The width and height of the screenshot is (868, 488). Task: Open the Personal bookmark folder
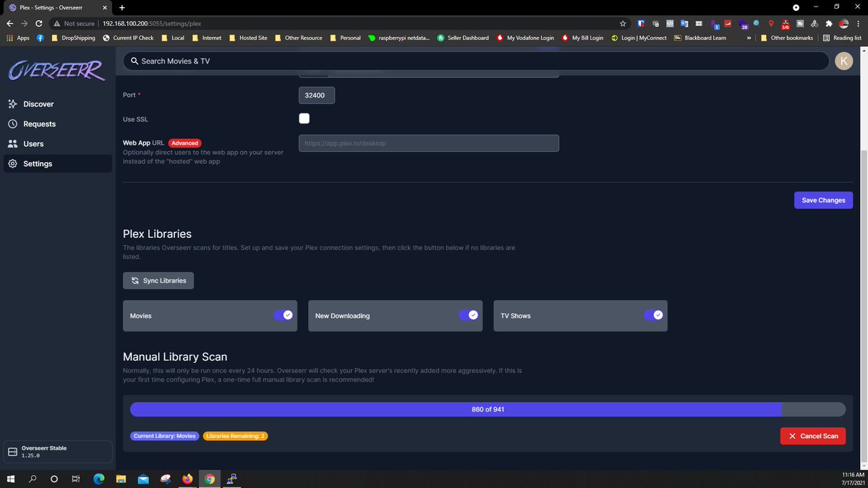[x=344, y=38]
